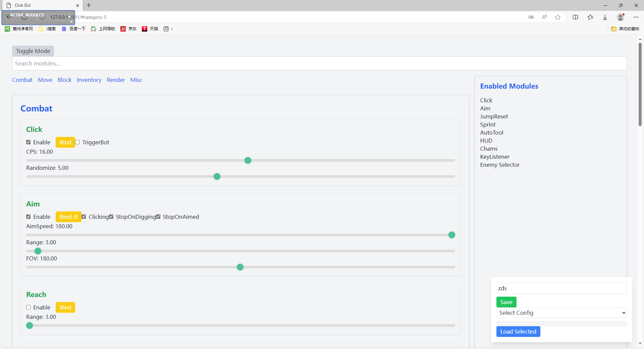The image size is (644, 349).
Task: Toggle the StopOnDigging checkbox
Action: (x=111, y=217)
